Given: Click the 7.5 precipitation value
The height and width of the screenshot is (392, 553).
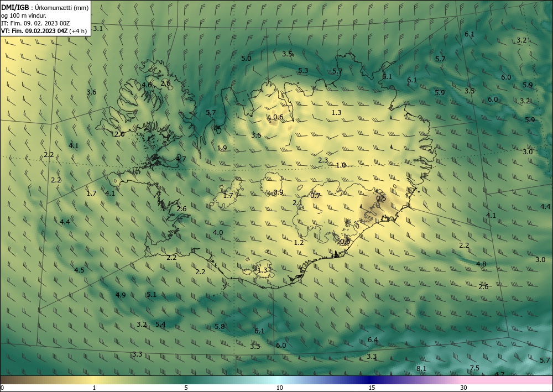Looking at the screenshot, I should [474, 368].
